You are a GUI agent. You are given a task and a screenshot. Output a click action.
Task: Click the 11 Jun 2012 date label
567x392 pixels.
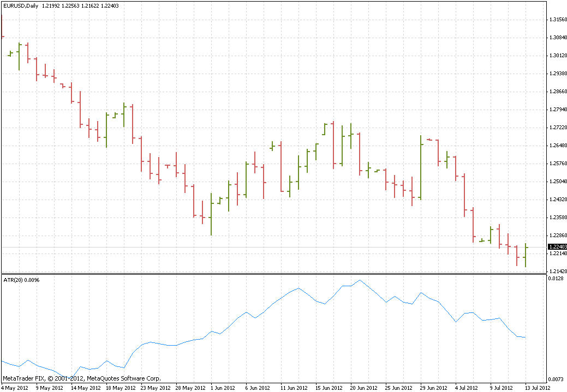click(294, 388)
